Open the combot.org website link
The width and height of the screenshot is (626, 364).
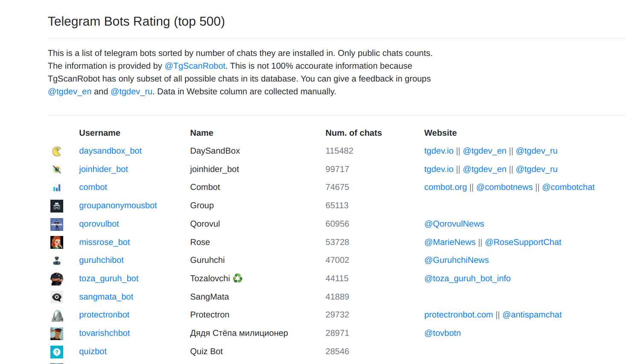click(x=445, y=187)
